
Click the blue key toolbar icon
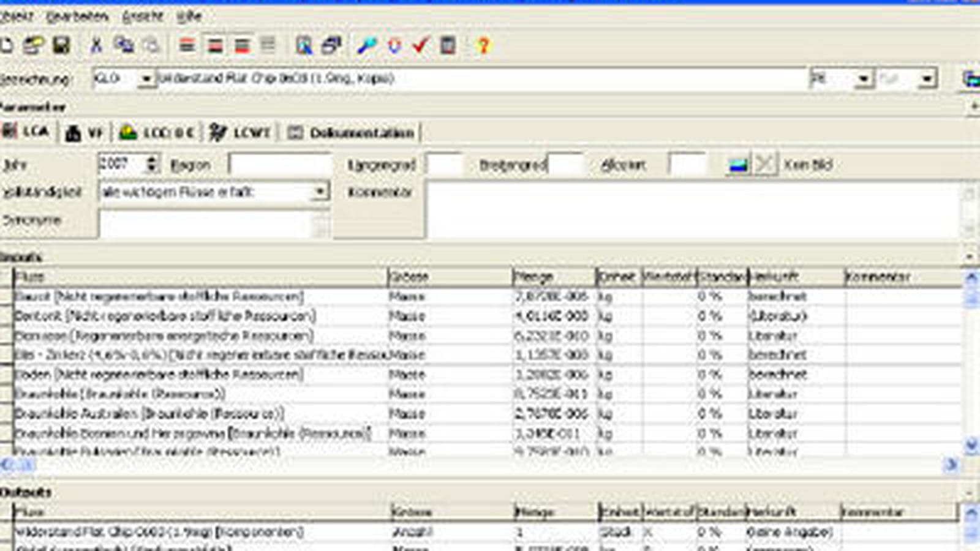366,45
